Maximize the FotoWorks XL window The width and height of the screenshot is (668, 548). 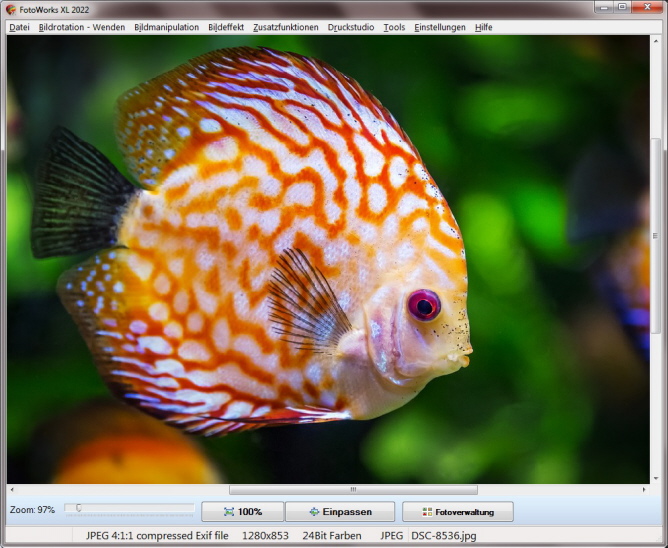(x=622, y=8)
